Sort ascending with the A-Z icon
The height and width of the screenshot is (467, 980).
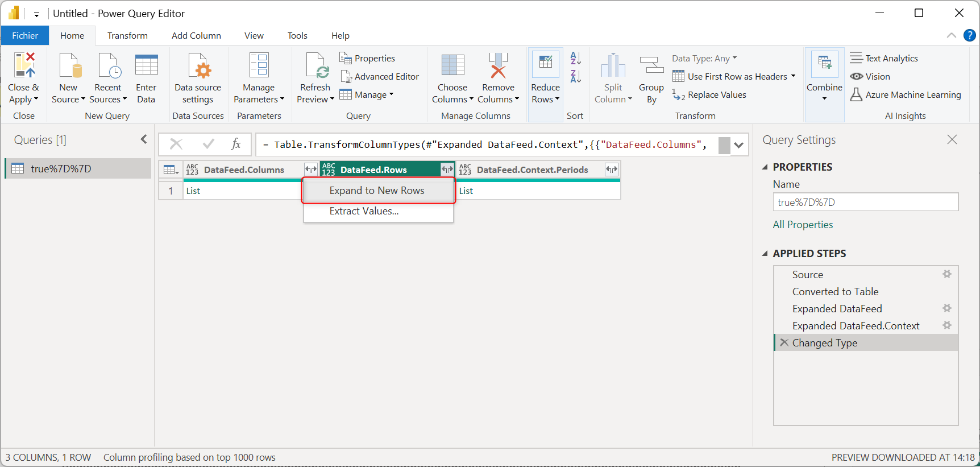[575, 58]
